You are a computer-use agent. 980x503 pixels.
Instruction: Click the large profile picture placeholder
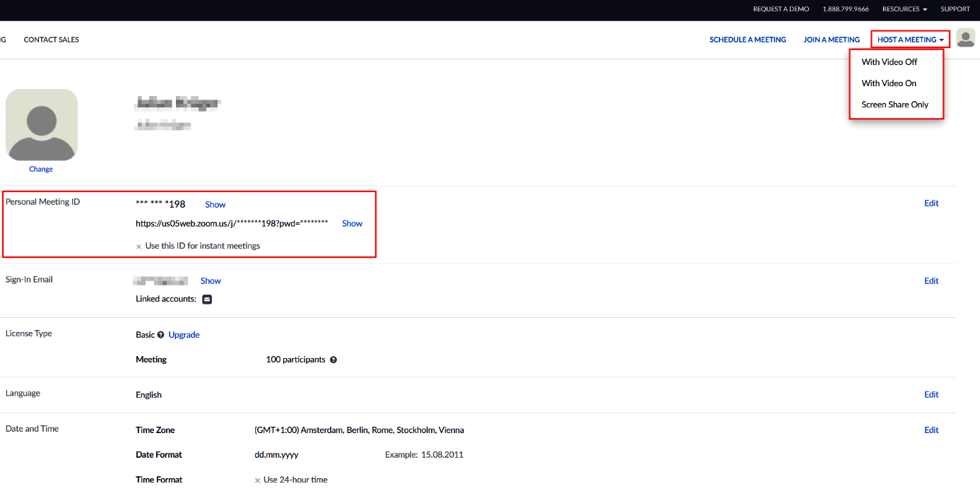click(x=42, y=125)
